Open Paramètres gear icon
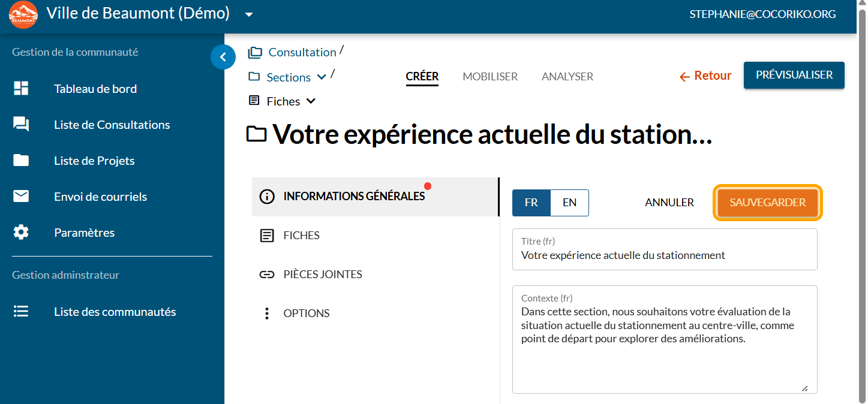 point(21,233)
